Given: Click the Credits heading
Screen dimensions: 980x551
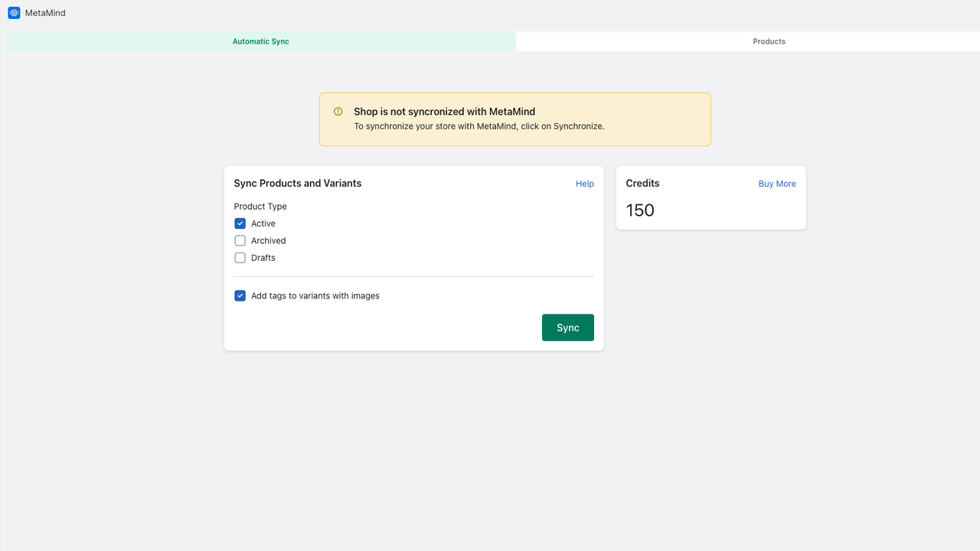Looking at the screenshot, I should click(642, 184).
